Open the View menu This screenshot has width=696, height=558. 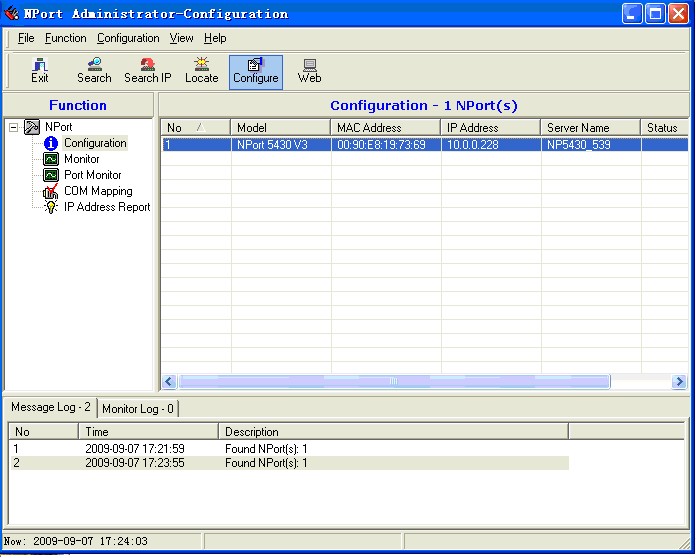pyautogui.click(x=181, y=38)
